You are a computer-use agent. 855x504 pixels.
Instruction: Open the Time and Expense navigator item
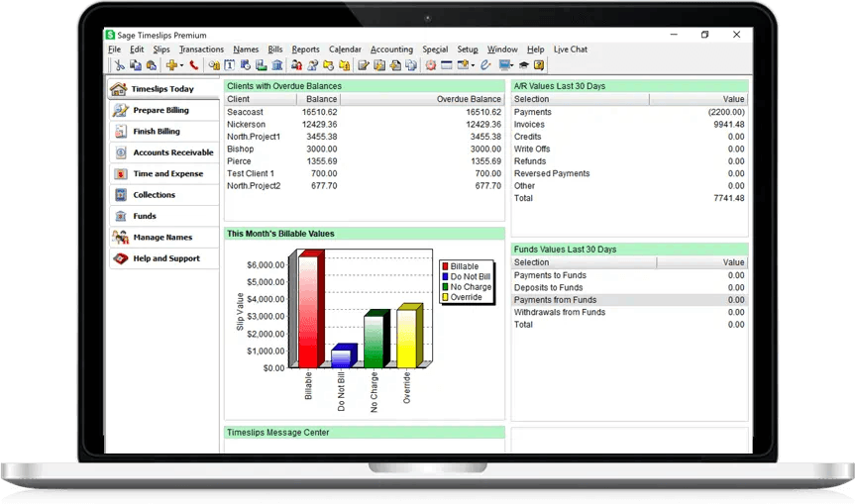click(x=164, y=174)
